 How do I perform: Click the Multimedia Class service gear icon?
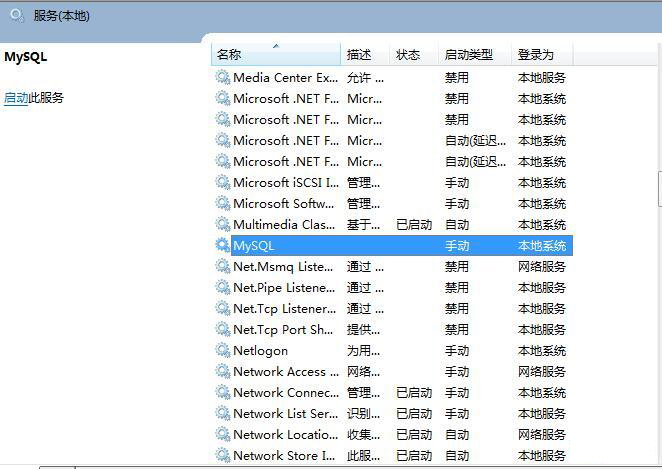(222, 224)
